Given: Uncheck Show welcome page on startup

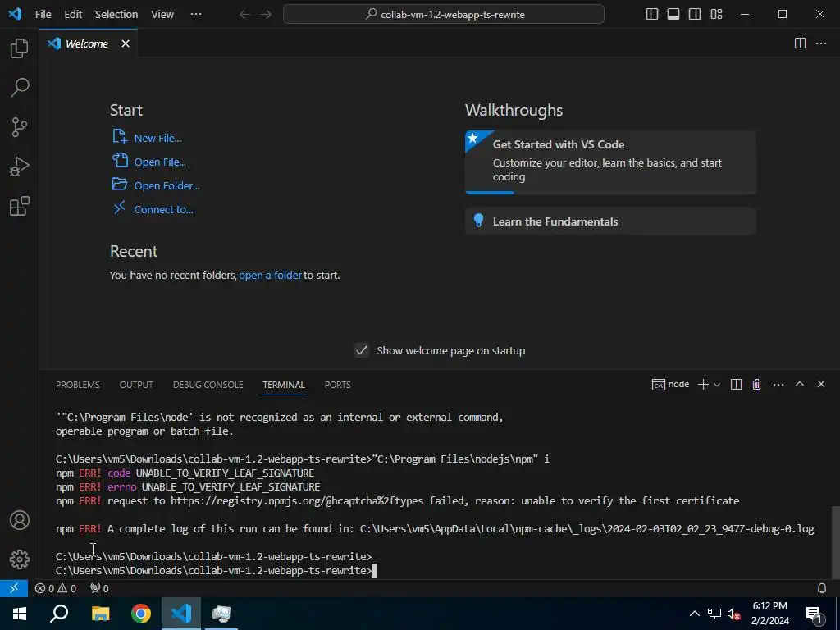Looking at the screenshot, I should tap(362, 350).
